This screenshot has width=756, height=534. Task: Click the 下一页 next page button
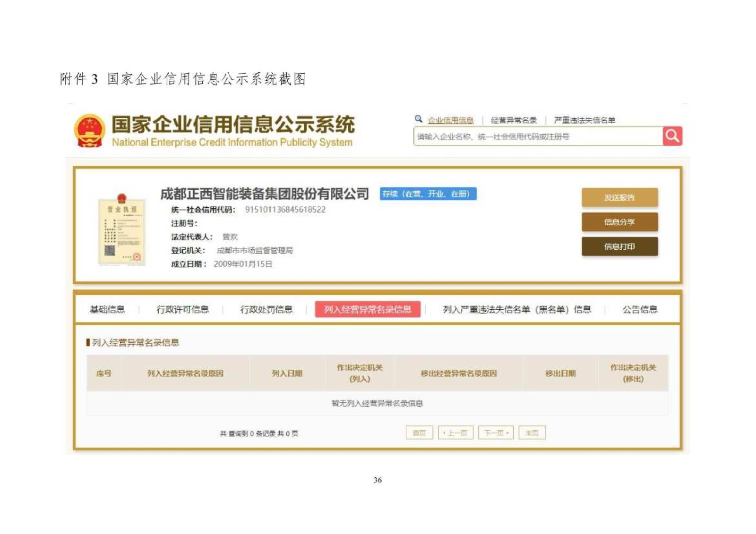coord(496,433)
